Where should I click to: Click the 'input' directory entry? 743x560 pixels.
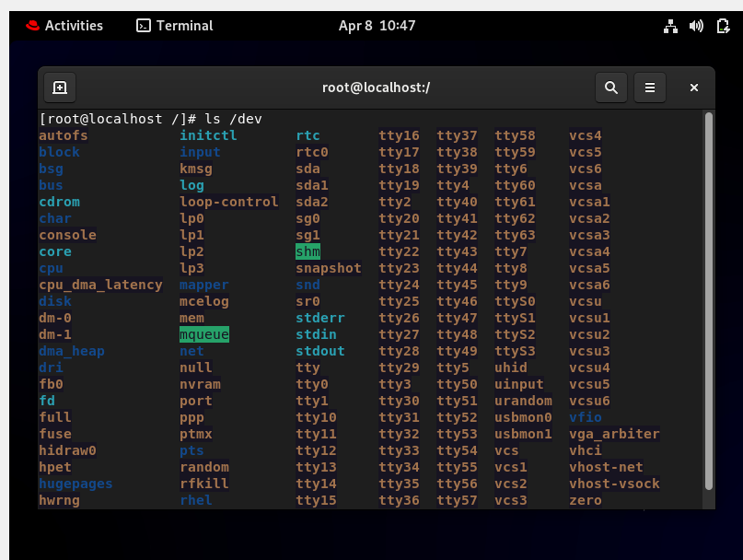(x=200, y=152)
